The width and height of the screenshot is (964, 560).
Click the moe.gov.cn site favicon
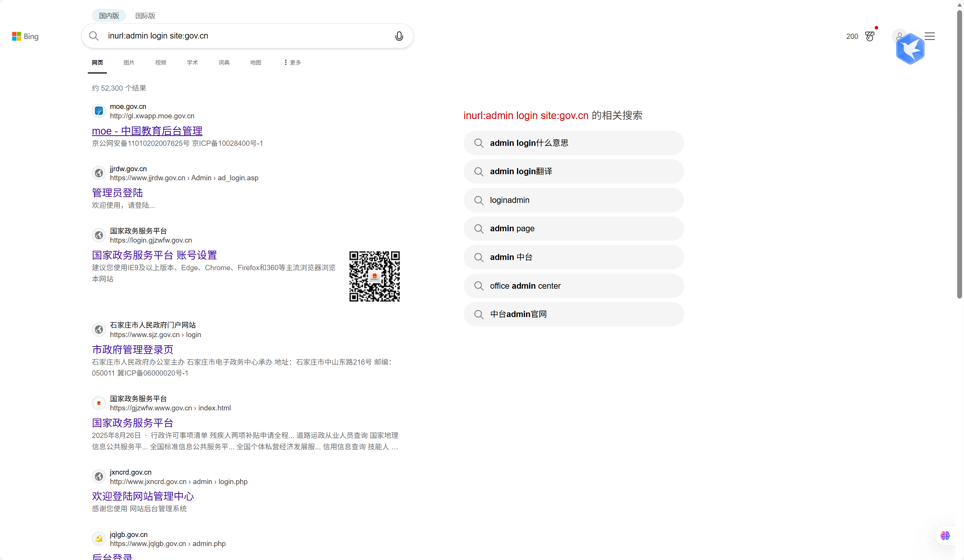[x=99, y=111]
